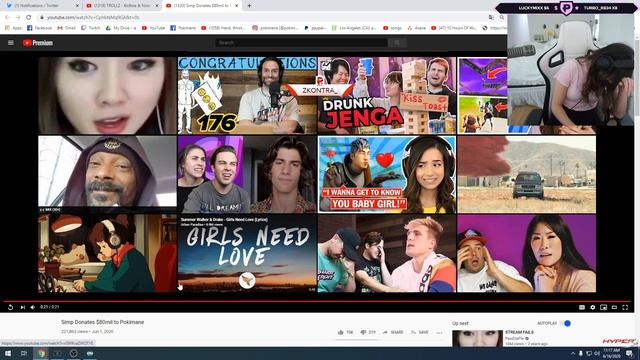Select the Drunk Jenga suggested video
This screenshot has width=640, height=360.
coord(387,95)
